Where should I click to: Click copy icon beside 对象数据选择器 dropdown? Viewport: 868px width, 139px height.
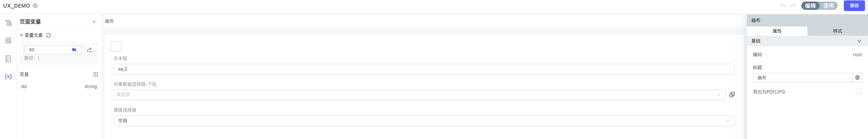point(732,95)
